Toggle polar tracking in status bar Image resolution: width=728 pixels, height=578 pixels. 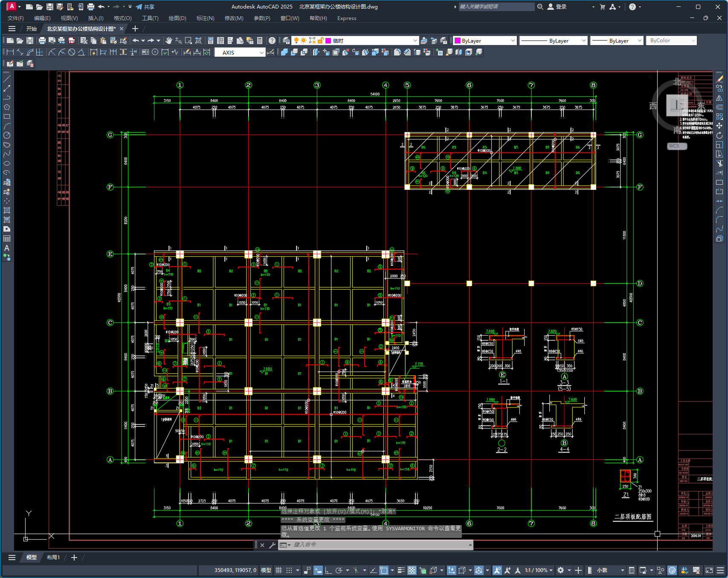click(339, 570)
